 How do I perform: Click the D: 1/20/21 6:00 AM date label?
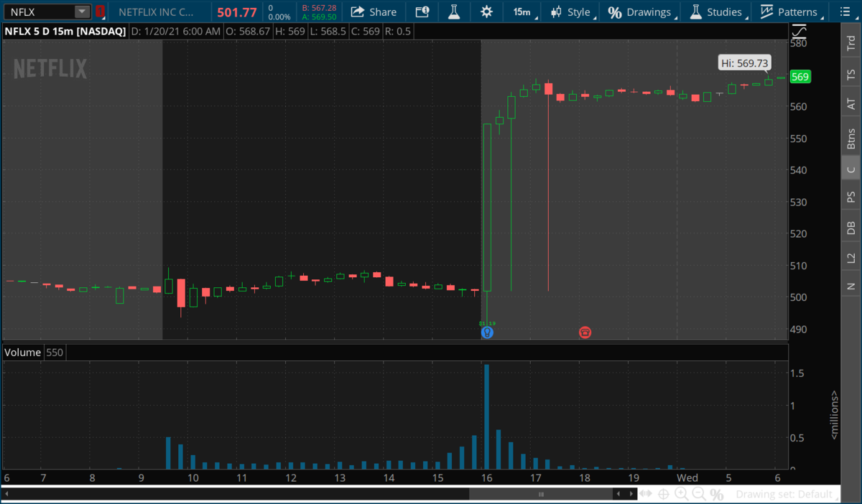(176, 32)
